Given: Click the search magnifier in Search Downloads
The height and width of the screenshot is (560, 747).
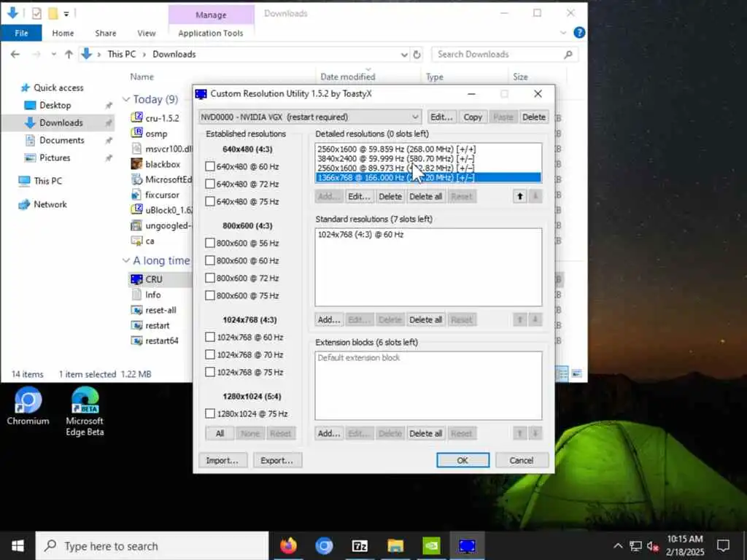Looking at the screenshot, I should tap(568, 54).
